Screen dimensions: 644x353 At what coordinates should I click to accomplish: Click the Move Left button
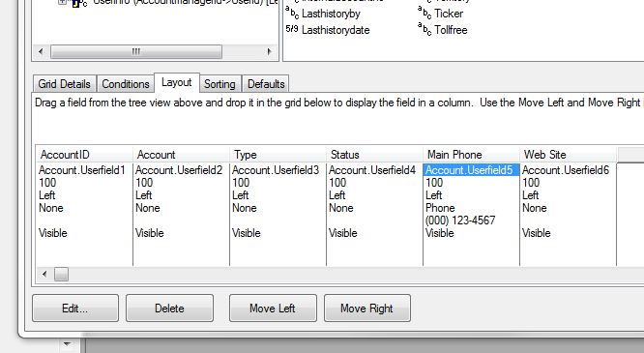[273, 308]
